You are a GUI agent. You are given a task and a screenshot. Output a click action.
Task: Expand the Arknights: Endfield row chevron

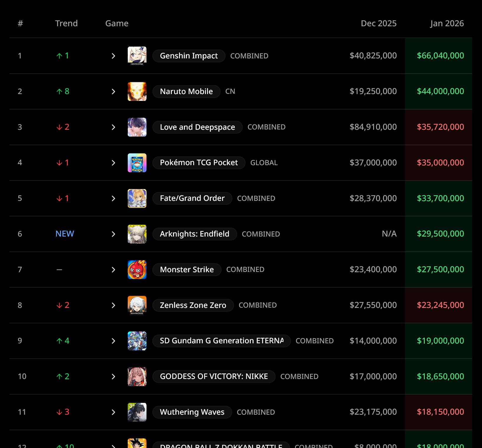pos(113,234)
